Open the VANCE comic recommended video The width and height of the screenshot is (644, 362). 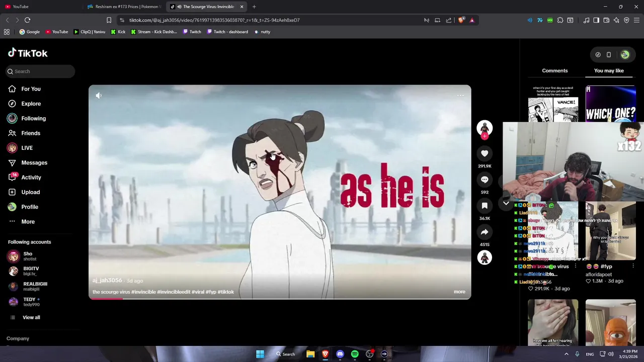[553, 104]
